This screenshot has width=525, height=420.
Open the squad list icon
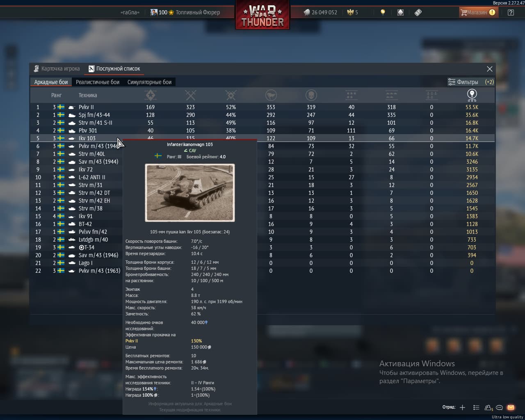click(476, 407)
